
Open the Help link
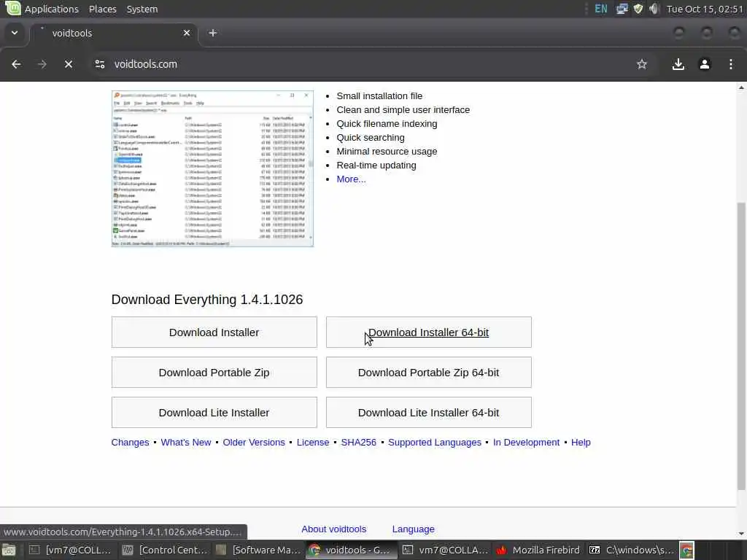581,443
